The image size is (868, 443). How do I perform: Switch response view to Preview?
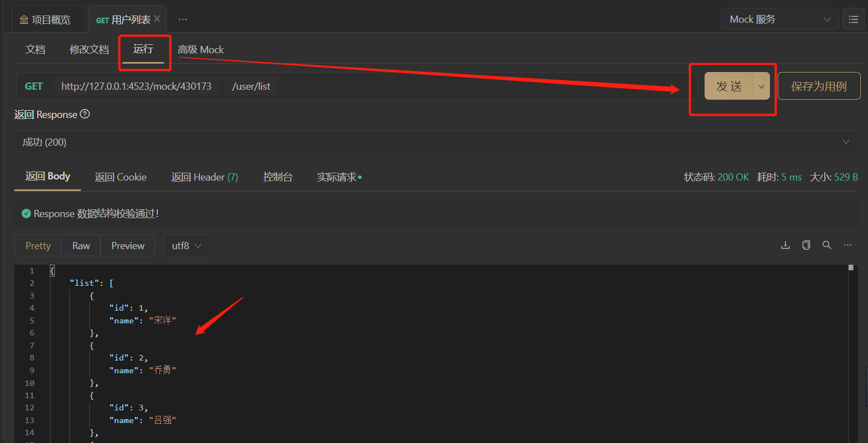[127, 245]
